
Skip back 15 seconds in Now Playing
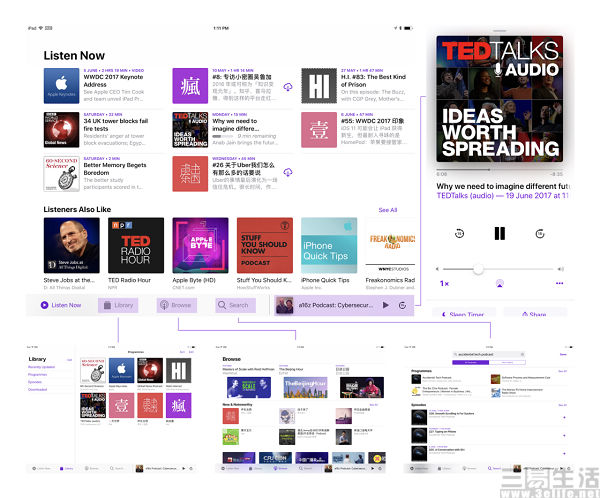459,233
